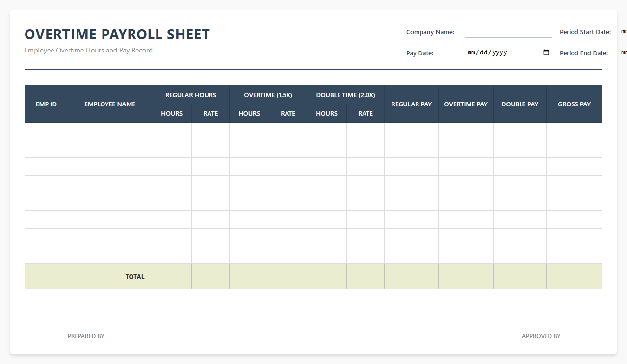This screenshot has width=627, height=364.
Task: Click the APPROVED BY signature label
Action: [x=541, y=336]
